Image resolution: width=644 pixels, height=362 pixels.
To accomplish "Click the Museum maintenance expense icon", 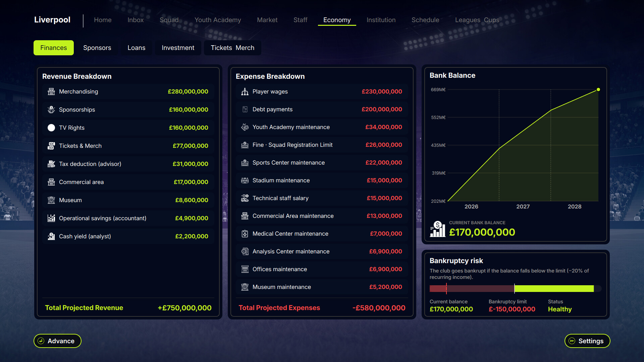I will 245,287.
